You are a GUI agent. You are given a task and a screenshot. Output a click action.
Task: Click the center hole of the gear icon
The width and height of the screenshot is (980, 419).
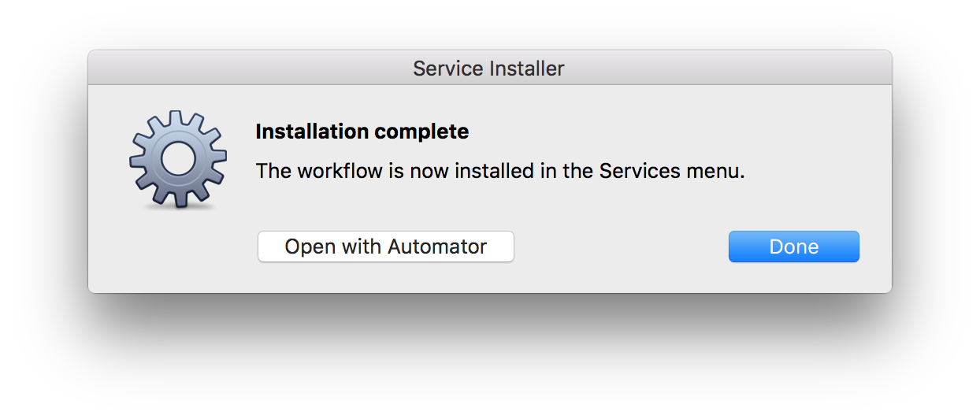coord(178,158)
